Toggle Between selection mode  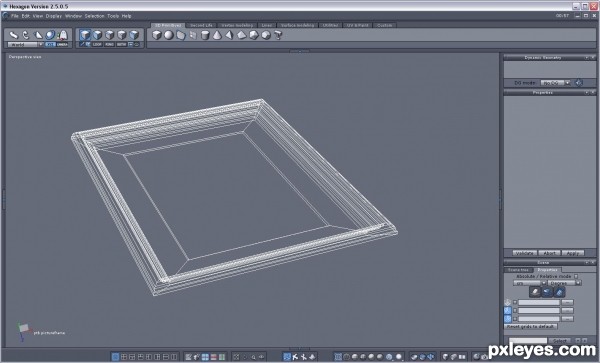[x=121, y=44]
